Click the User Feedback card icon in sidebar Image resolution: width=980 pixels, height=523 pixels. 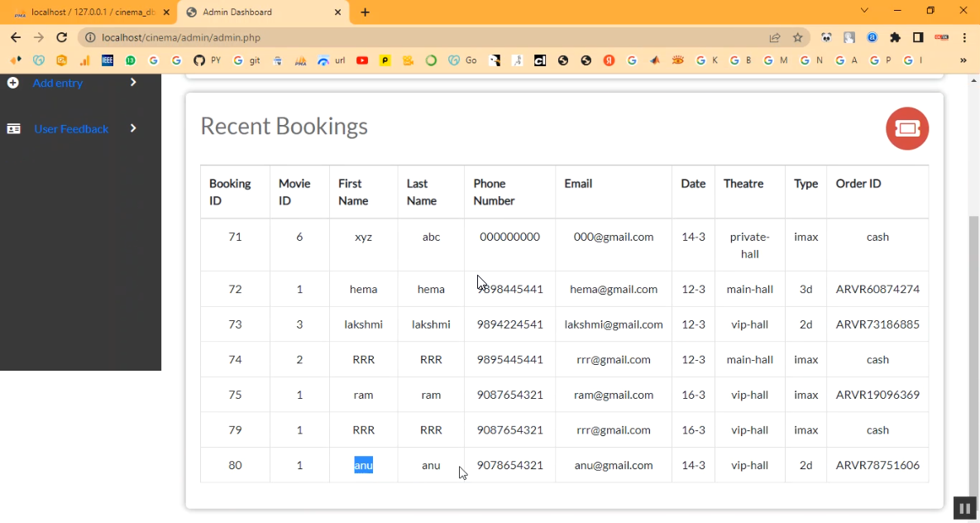pos(13,129)
